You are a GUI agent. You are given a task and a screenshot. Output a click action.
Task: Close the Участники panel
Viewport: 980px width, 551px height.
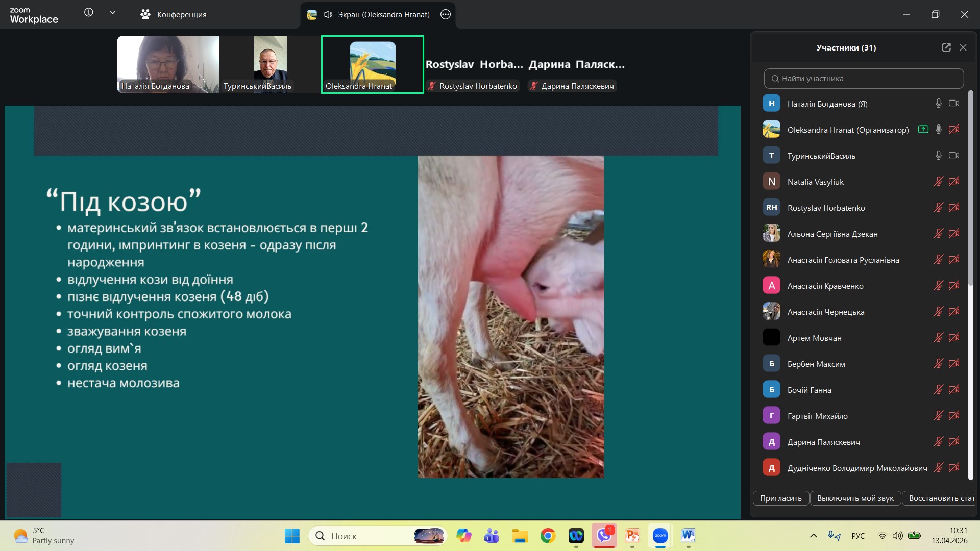tap(963, 47)
